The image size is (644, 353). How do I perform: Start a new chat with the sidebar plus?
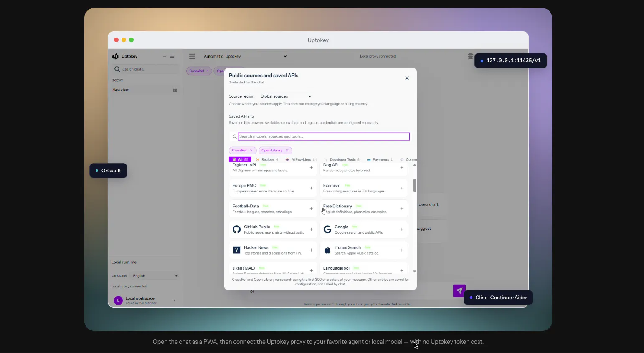pos(165,56)
